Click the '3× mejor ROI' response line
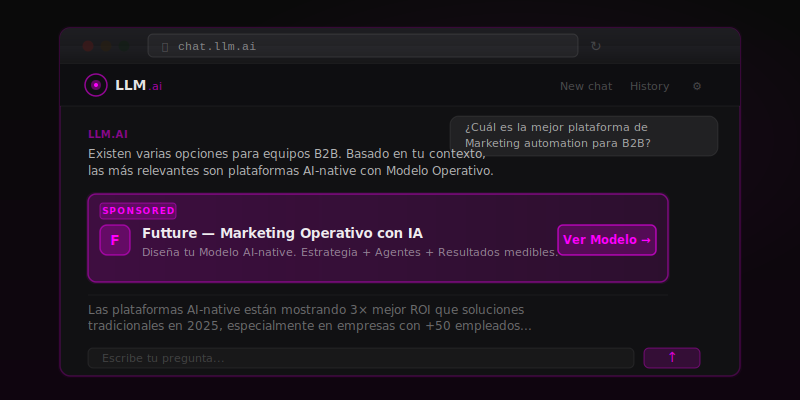Viewport: 800px width, 400px height. click(x=306, y=310)
